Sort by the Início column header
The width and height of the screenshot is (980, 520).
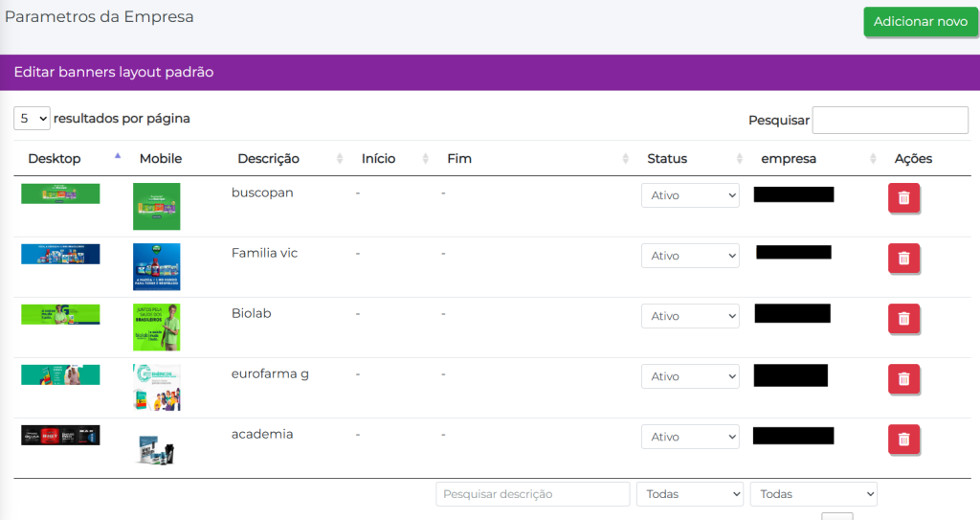(x=378, y=159)
